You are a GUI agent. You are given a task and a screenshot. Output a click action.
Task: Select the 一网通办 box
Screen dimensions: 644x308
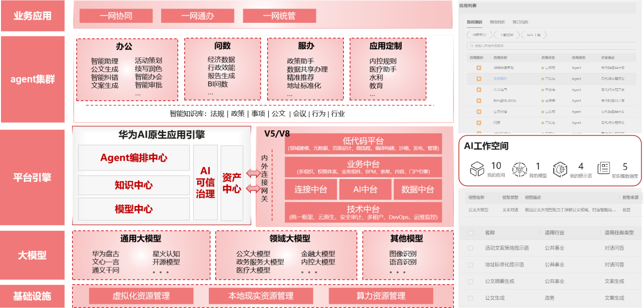click(x=198, y=16)
